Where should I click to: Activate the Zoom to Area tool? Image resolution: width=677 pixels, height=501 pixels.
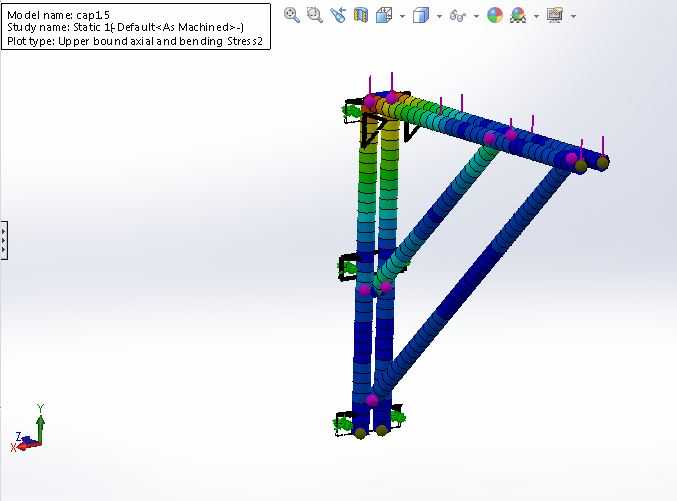point(315,15)
